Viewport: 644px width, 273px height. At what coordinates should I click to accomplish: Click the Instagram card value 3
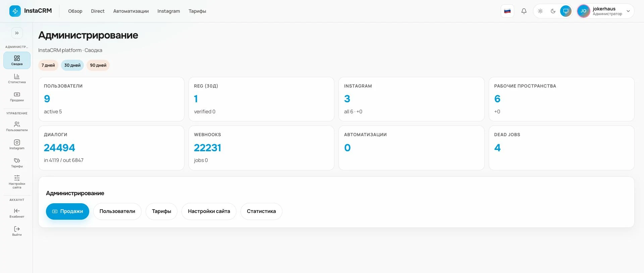(x=347, y=99)
